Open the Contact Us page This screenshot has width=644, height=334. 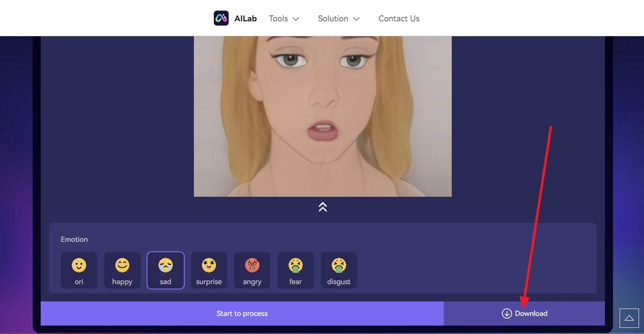399,19
